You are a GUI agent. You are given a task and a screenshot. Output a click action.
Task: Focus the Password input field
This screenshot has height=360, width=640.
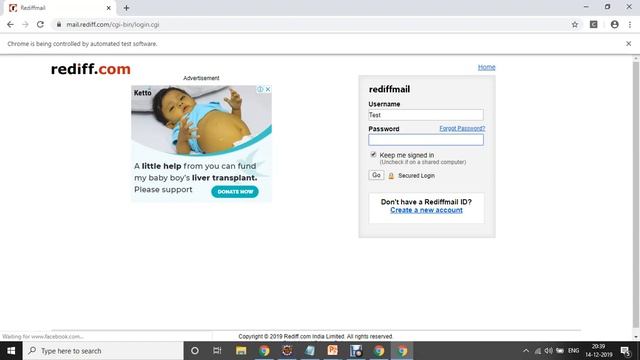[426, 140]
